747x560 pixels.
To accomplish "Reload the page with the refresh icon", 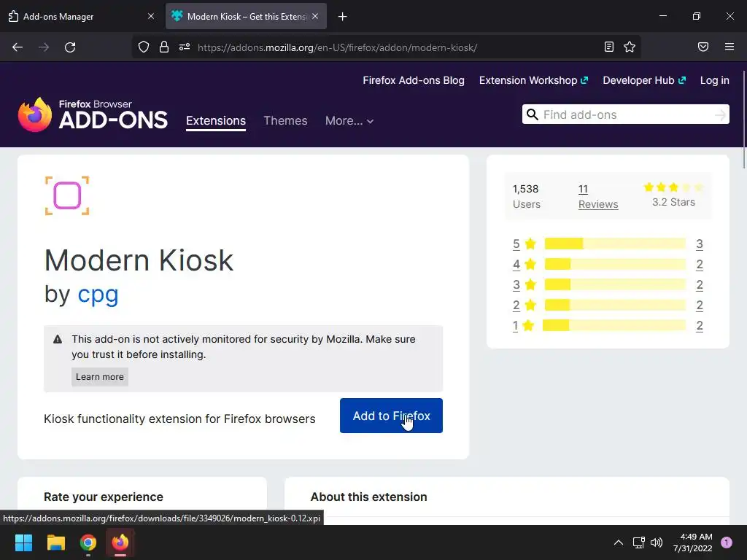I will [x=70, y=47].
